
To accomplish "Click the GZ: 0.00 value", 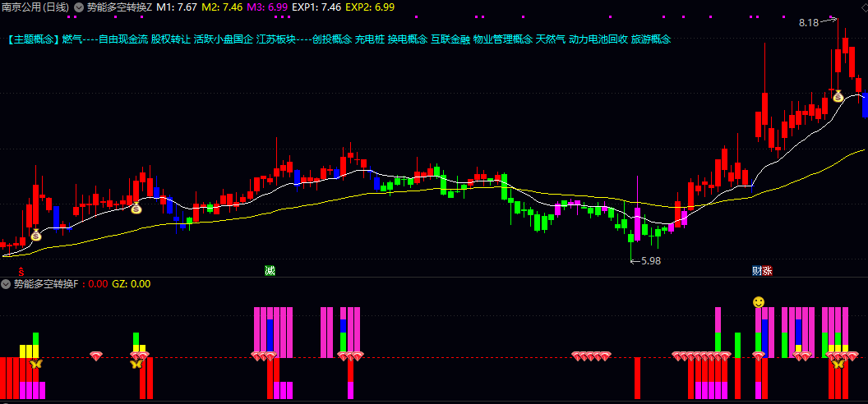I will coord(132,284).
